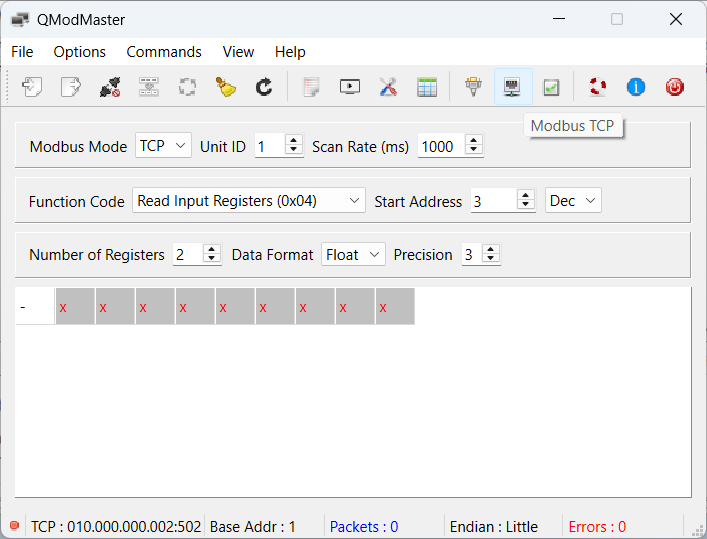Increase the Unit ID with up arrow
707x539 pixels.
click(294, 140)
